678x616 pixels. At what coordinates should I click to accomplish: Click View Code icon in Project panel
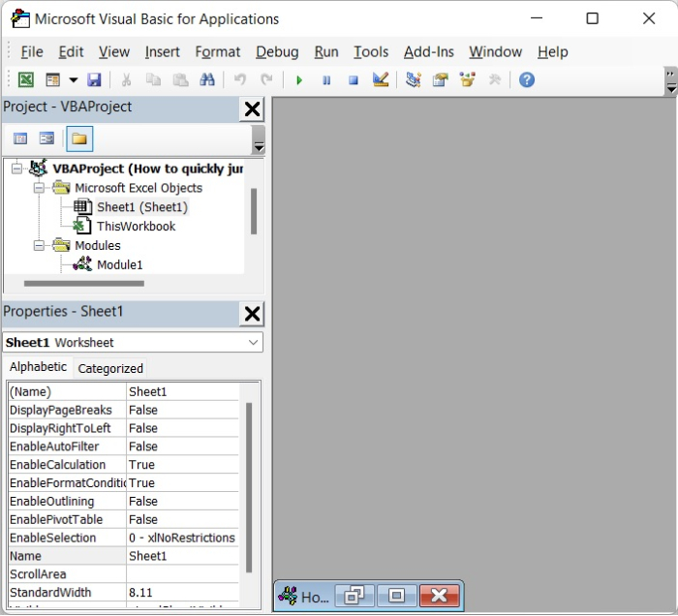point(20,139)
